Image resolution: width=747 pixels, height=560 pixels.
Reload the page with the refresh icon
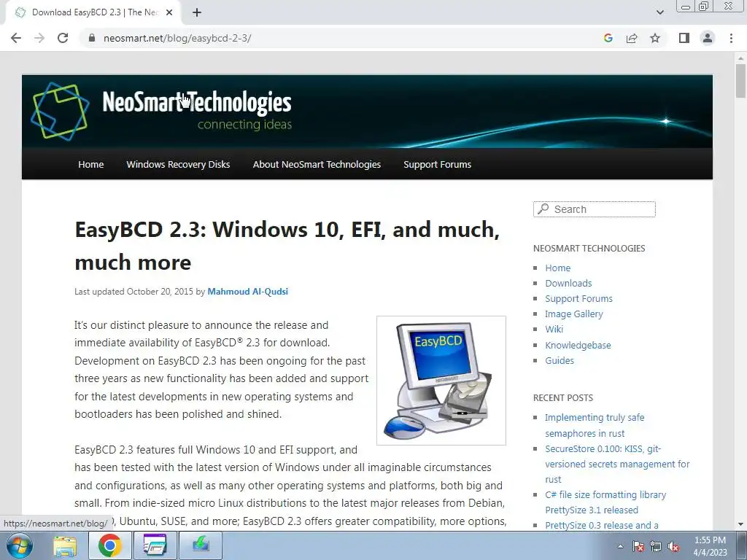tap(63, 38)
